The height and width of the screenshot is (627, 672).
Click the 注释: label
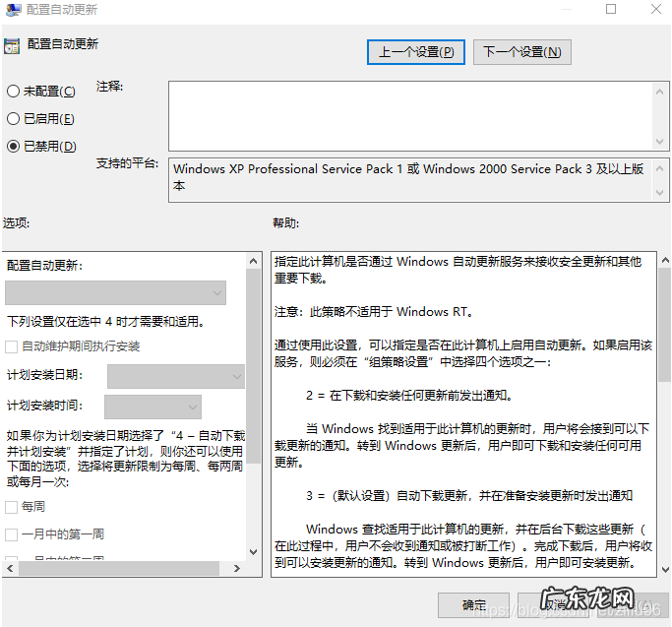(109, 87)
